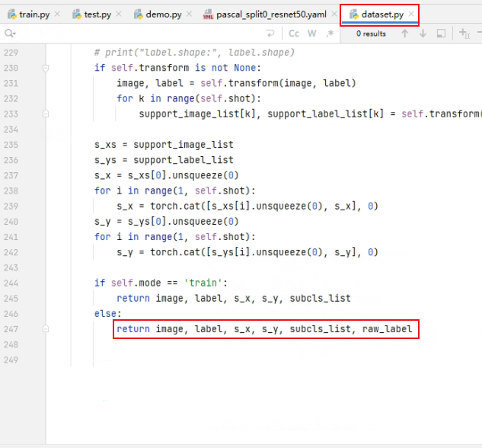Click line number 244 in the gutter
The height and width of the screenshot is (448, 482).
11,283
